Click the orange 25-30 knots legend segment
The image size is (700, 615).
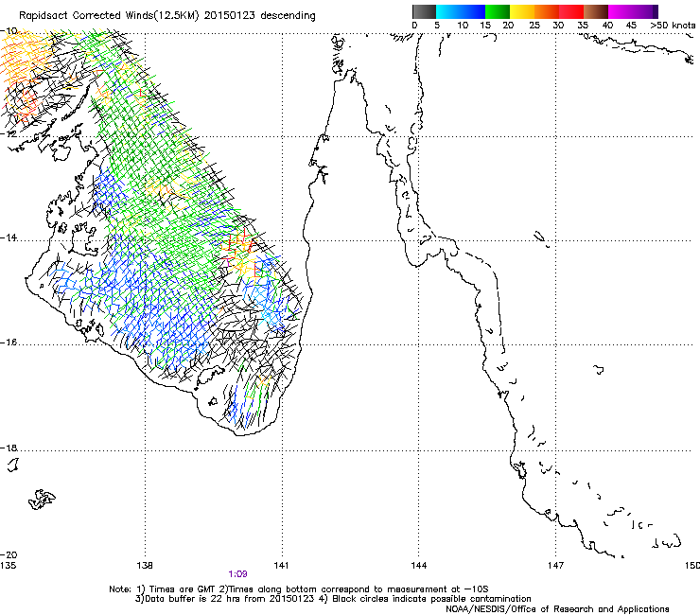[547, 11]
